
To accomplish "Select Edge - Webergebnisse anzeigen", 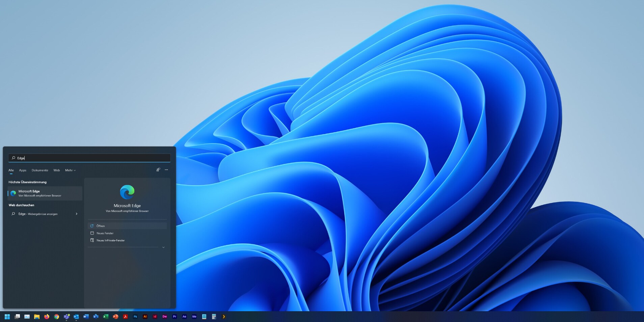I will coord(45,214).
